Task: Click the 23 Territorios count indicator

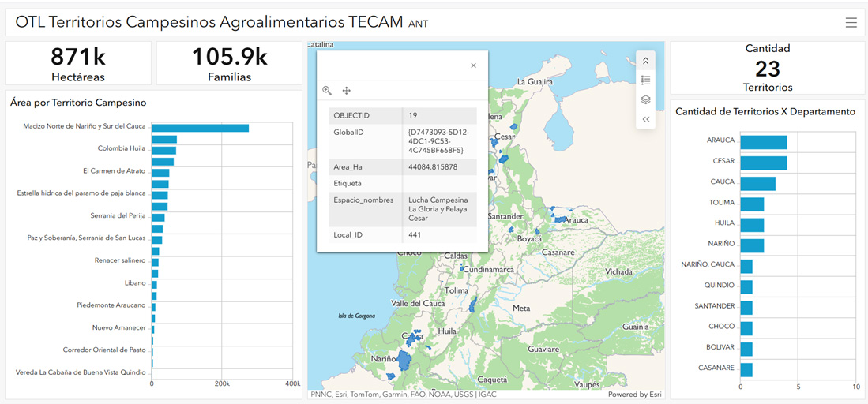Action: (768, 68)
